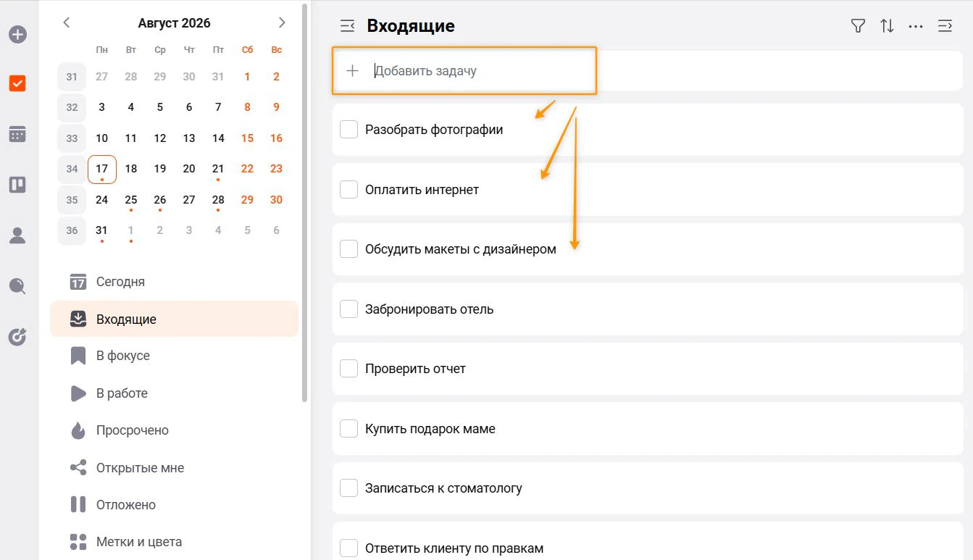Open the orange checkmark tasks icon
Screen dimensions: 973x560
click(x=17, y=83)
